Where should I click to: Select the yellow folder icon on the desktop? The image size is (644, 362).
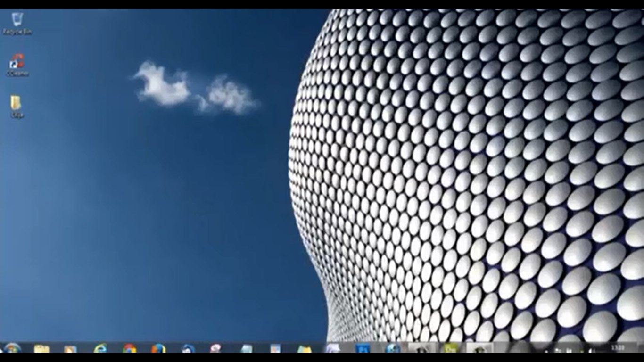[16, 106]
